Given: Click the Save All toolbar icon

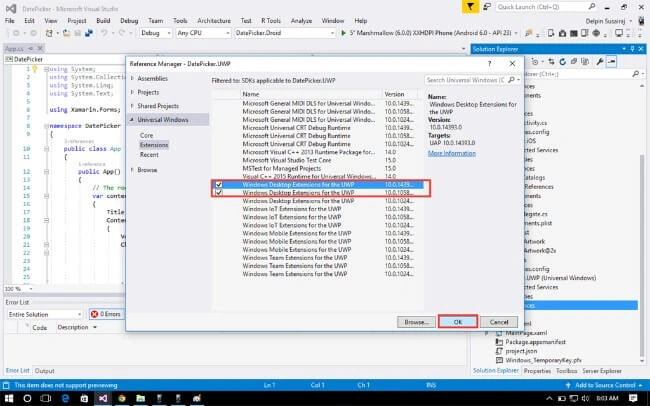Looking at the screenshot, I should point(88,33).
